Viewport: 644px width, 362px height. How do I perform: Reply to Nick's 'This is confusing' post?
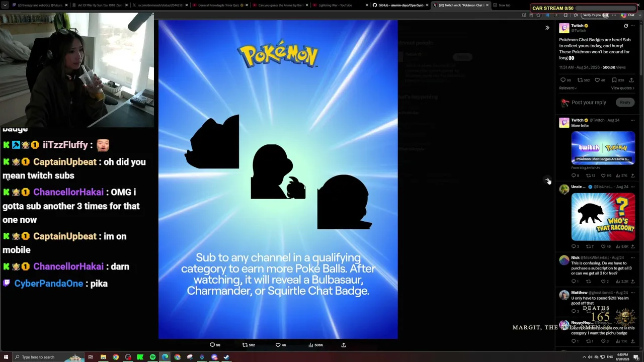tap(573, 282)
